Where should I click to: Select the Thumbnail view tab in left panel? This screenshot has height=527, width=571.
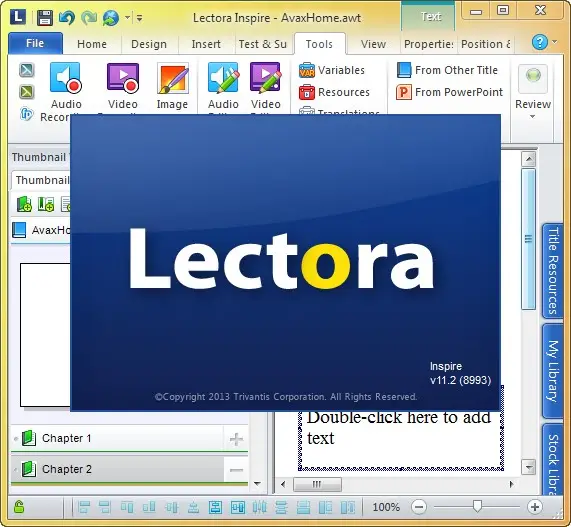point(41,180)
